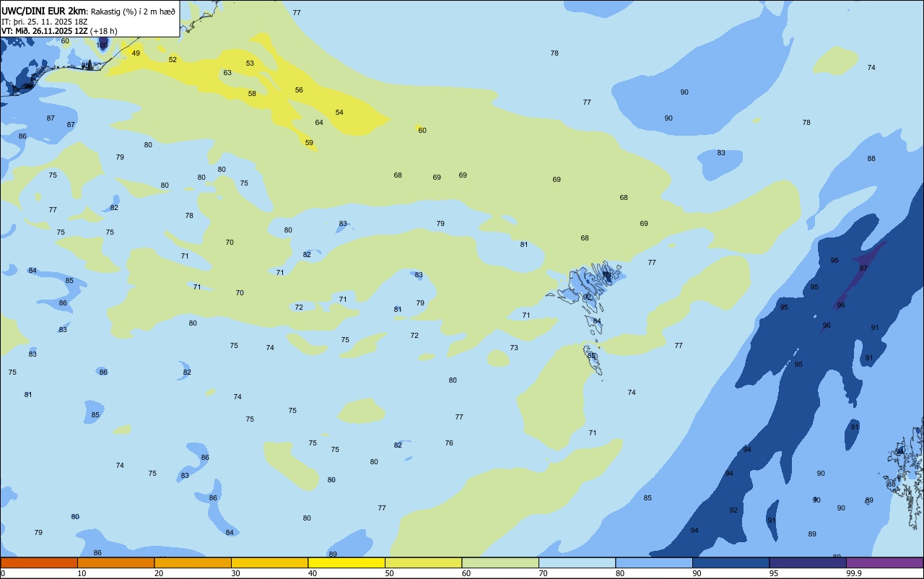This screenshot has height=579, width=924.
Task: Select the navy 95–99.9 legend swatch
Action: pos(808,562)
